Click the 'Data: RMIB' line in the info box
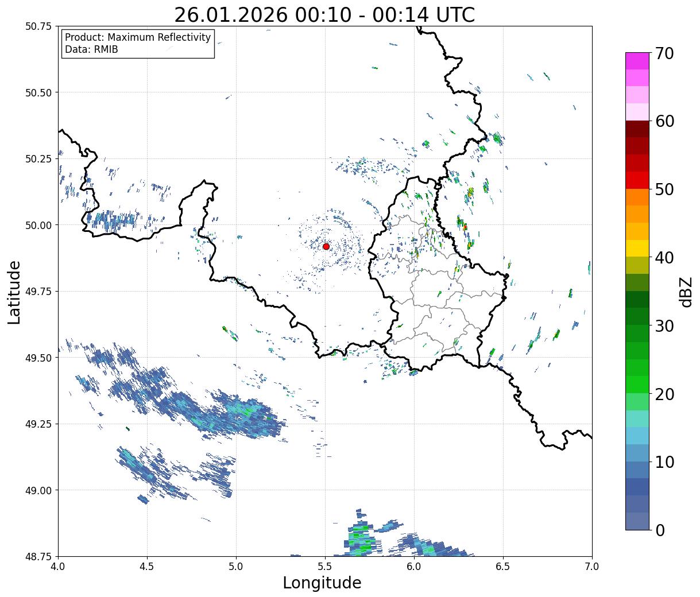Image resolution: width=700 pixels, height=597 pixels. [x=91, y=50]
